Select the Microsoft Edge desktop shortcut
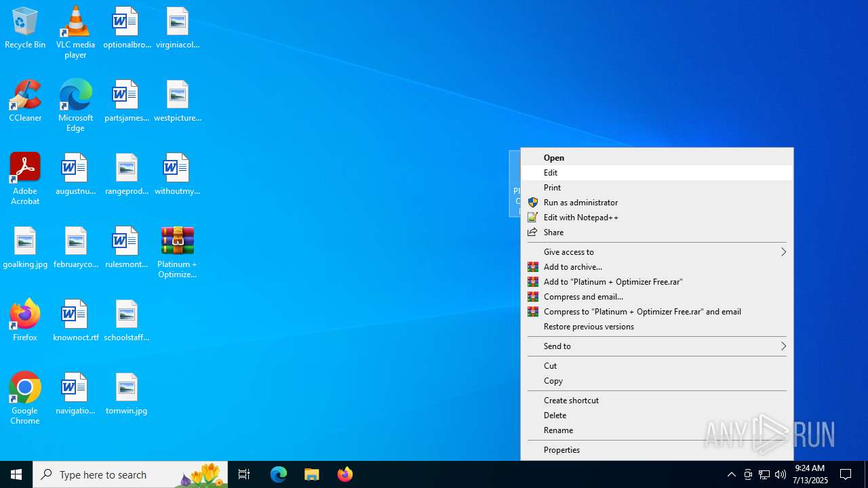Viewport: 868px width, 488px height. point(75,106)
